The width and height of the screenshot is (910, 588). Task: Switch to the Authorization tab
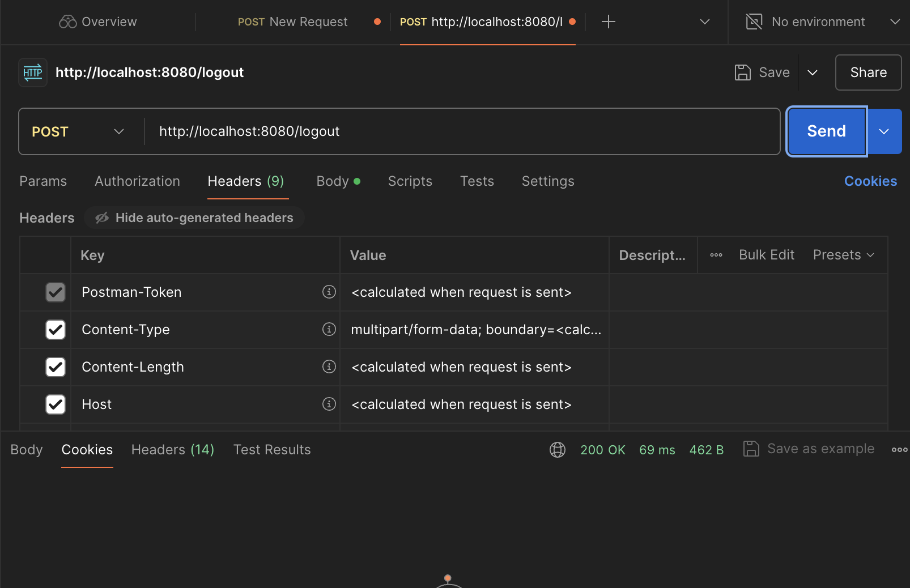pos(137,181)
